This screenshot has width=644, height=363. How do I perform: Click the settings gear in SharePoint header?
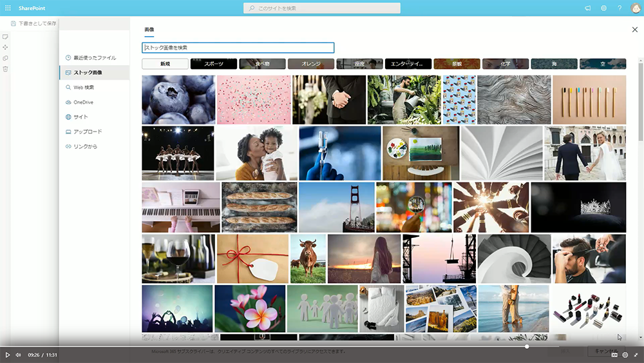pos(603,8)
